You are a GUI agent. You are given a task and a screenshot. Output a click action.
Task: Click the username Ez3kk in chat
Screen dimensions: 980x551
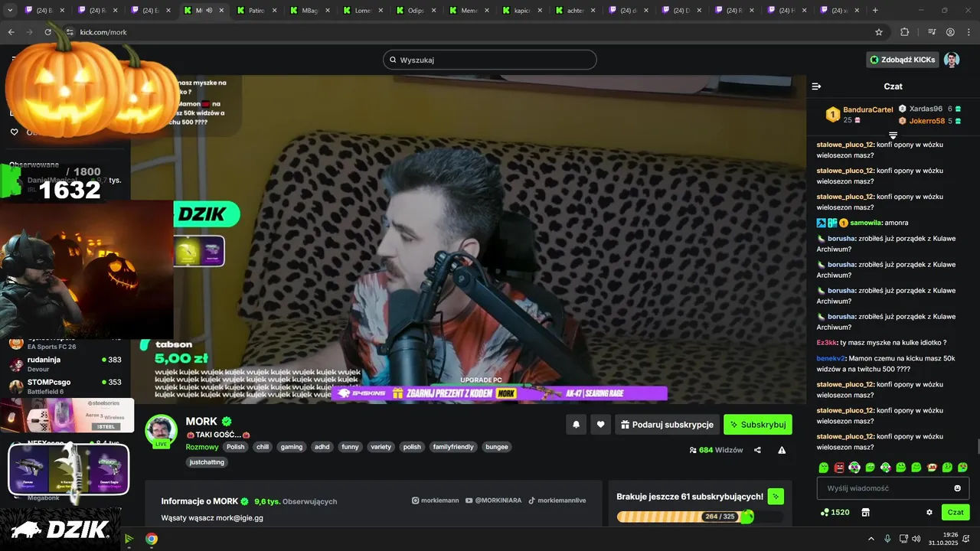point(827,343)
